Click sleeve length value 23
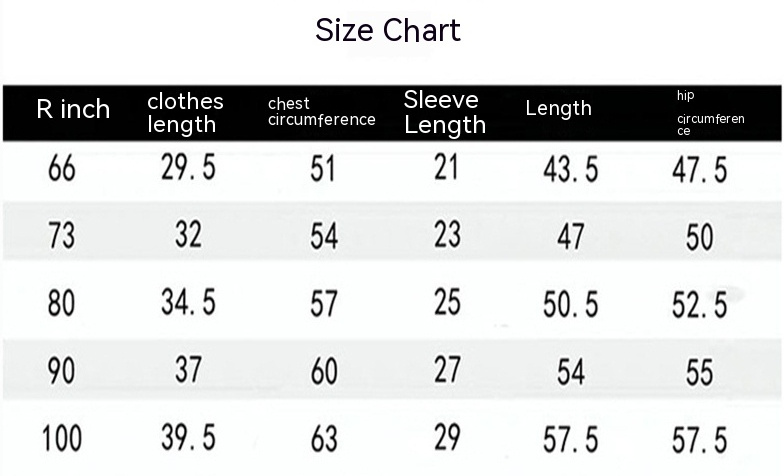784x476 pixels. tap(447, 235)
